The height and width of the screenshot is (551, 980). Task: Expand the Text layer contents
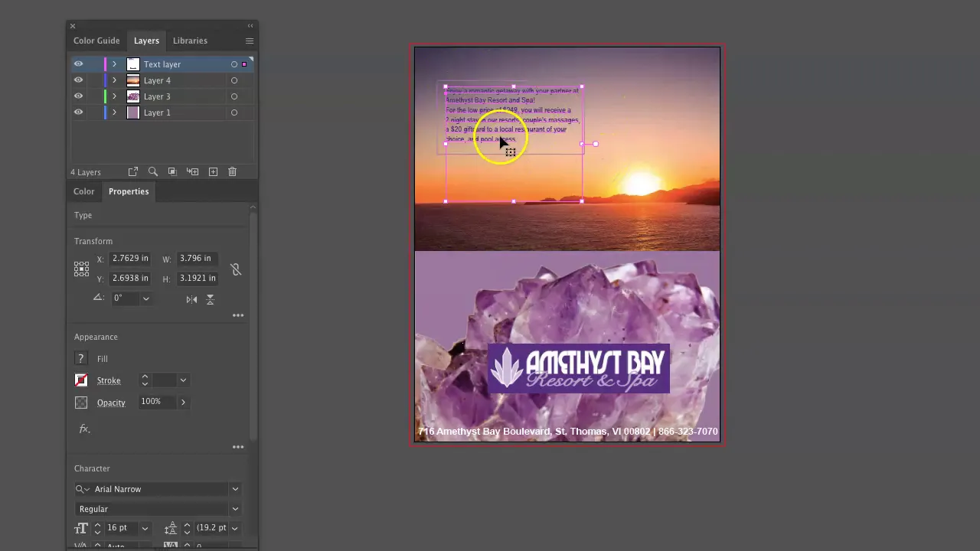pos(114,64)
